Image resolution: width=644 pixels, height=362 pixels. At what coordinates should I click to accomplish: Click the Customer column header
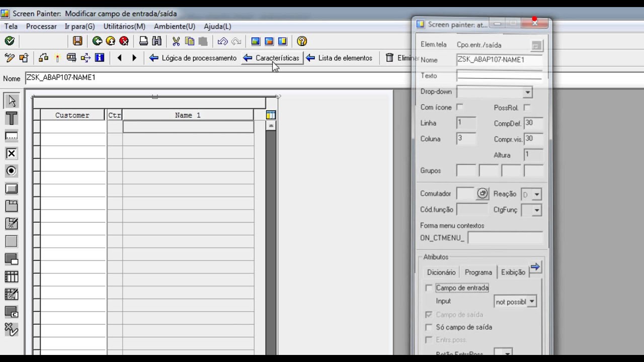pyautogui.click(x=72, y=115)
